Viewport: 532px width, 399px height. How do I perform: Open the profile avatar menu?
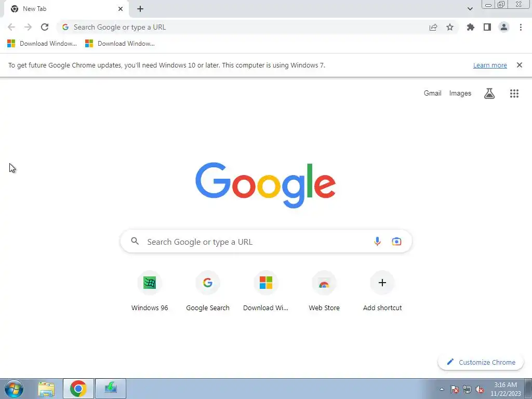(x=504, y=27)
